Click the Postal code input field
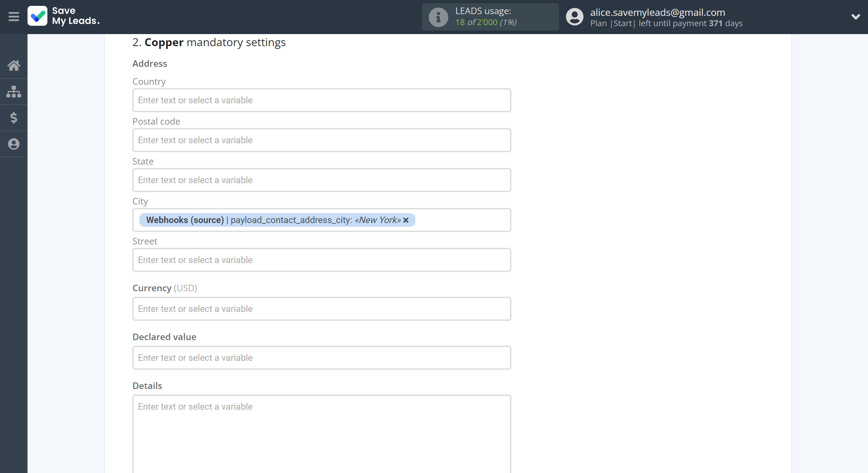This screenshot has height=473, width=868. point(322,140)
